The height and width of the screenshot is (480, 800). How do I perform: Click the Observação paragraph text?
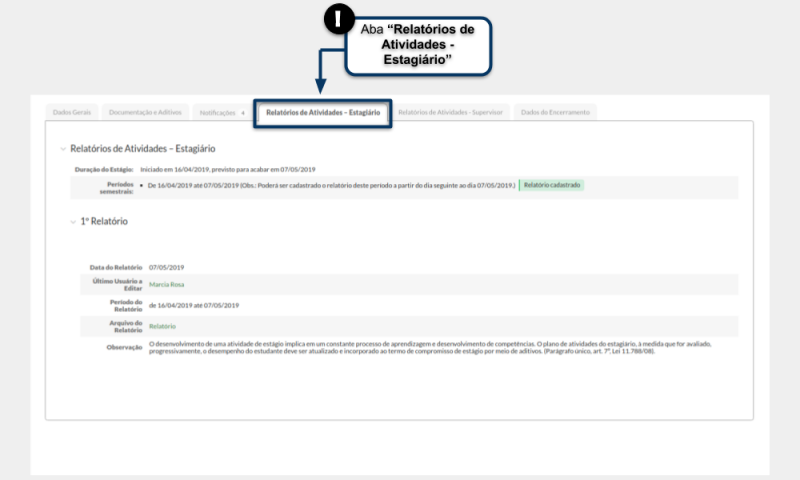click(x=430, y=347)
